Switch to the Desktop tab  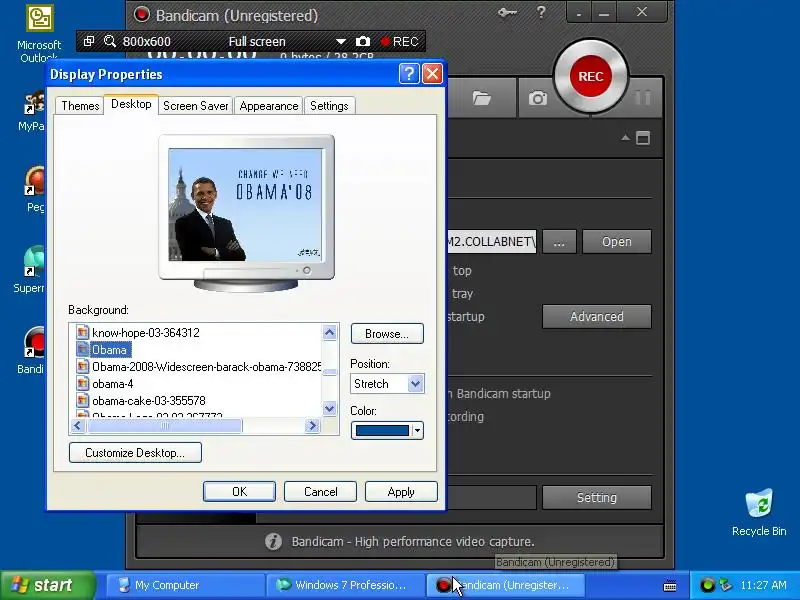pyautogui.click(x=131, y=104)
